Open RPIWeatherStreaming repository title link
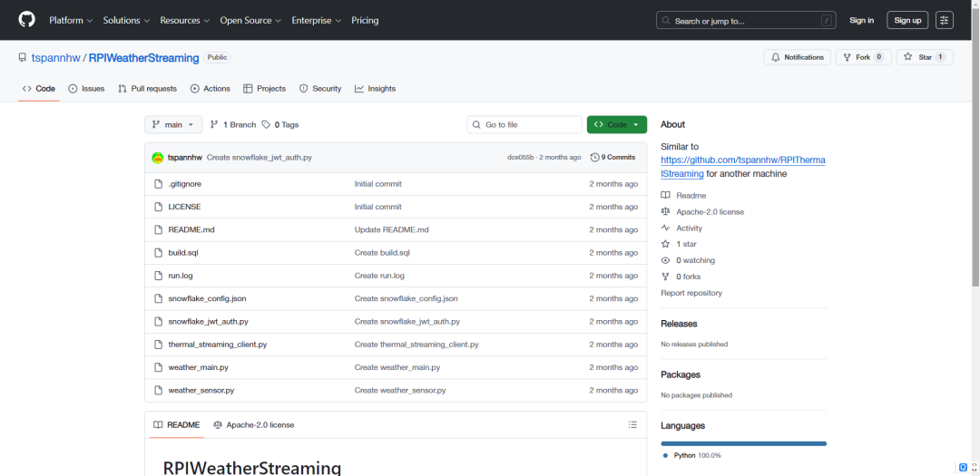 coord(143,57)
